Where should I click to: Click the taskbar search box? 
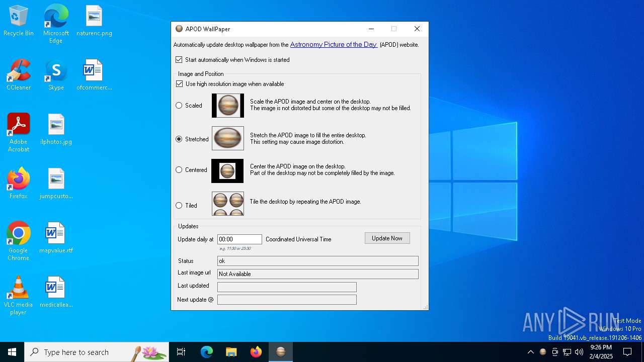[97, 352]
